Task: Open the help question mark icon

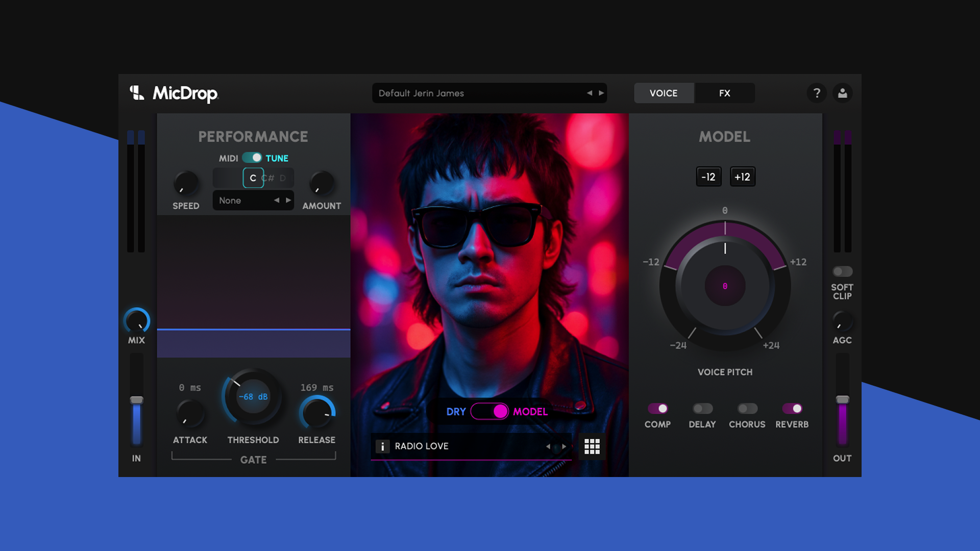Action: tap(817, 93)
